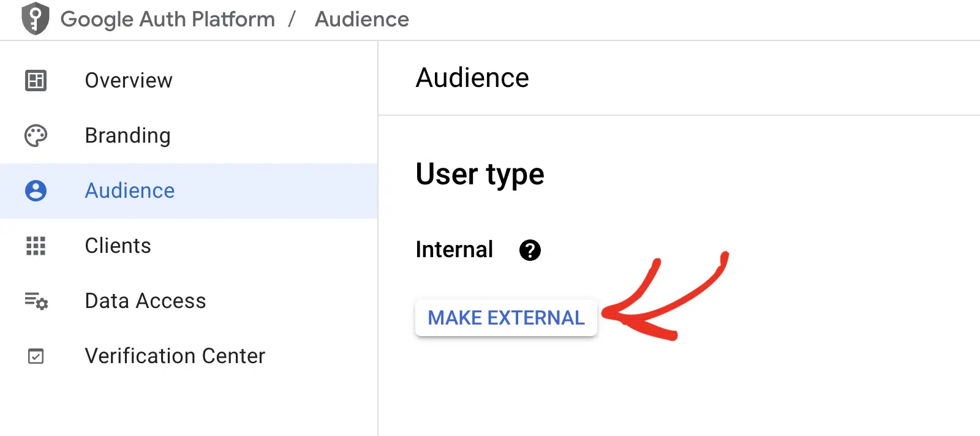Click the User type heading

click(480, 175)
